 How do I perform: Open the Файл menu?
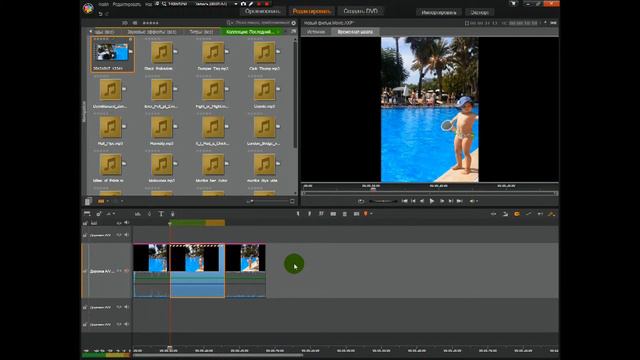click(104, 4)
